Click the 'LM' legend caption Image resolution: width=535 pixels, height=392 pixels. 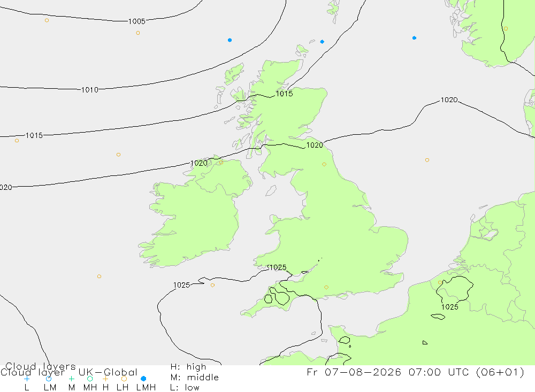point(50,388)
